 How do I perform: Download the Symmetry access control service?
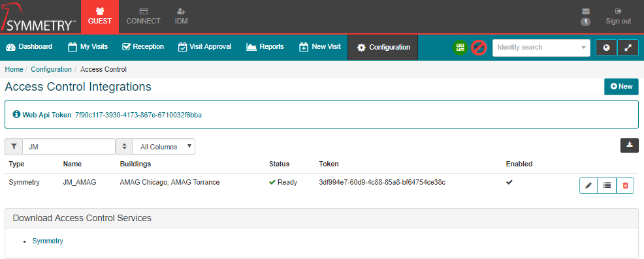(x=48, y=241)
